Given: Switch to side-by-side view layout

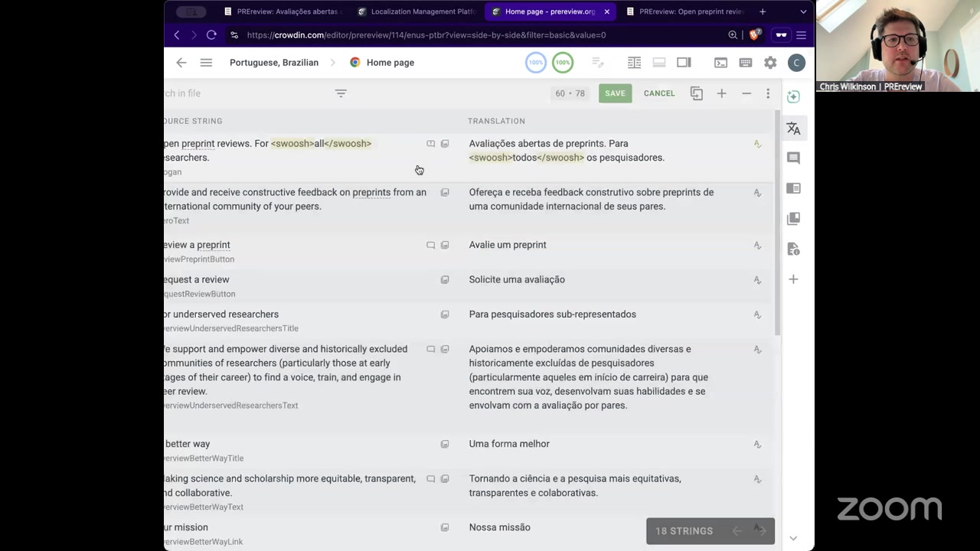Looking at the screenshot, I should 634,63.
